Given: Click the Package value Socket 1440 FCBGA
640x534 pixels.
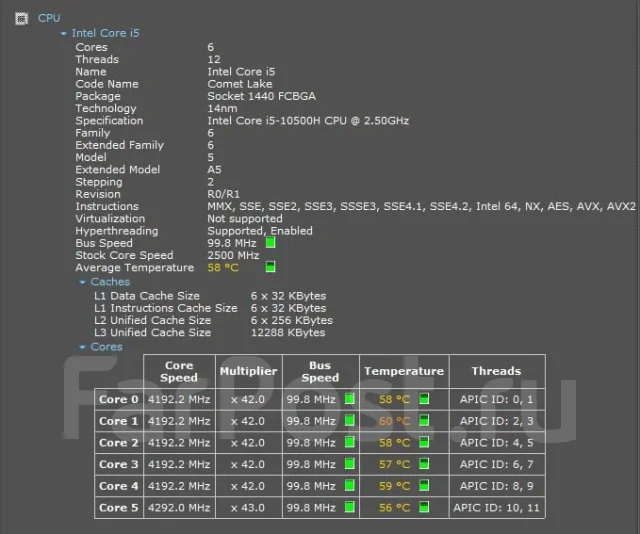Looking at the screenshot, I should (x=261, y=96).
